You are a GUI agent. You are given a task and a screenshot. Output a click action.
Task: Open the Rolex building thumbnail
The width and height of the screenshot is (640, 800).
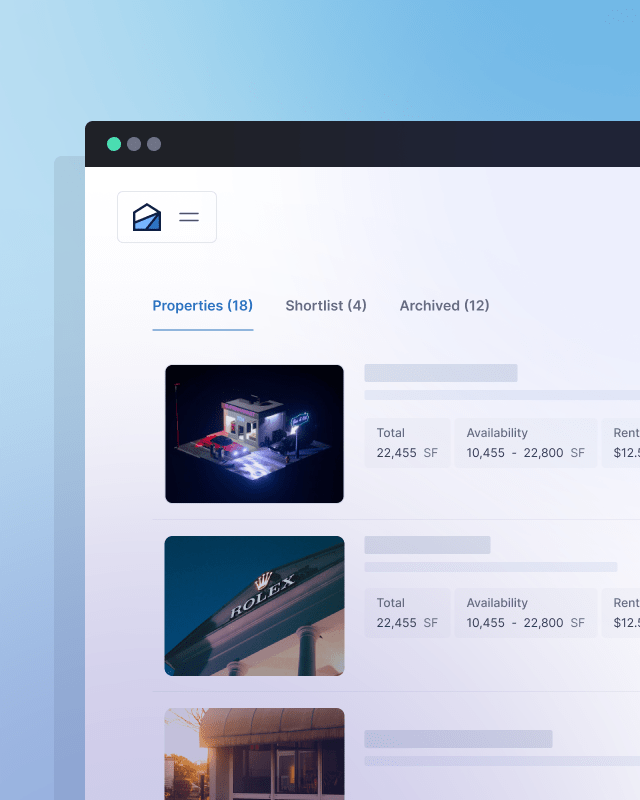pos(254,606)
